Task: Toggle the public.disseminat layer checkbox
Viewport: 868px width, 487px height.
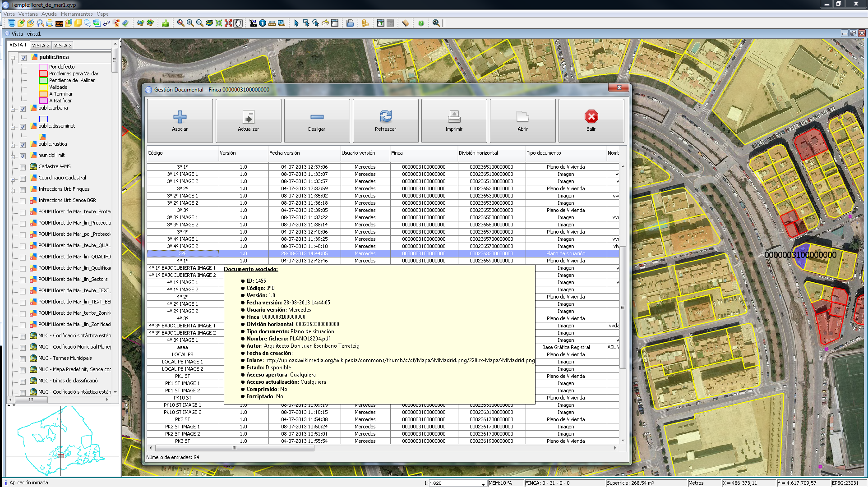Action: [23, 127]
